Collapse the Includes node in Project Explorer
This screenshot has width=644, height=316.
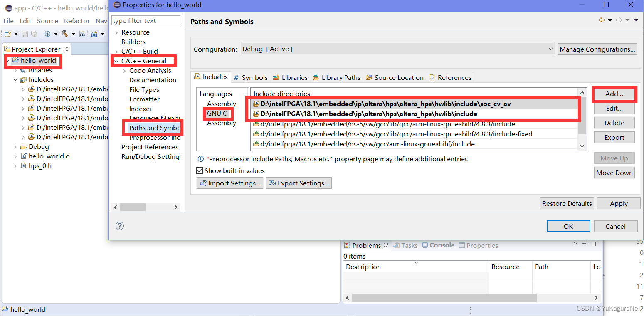(15, 80)
